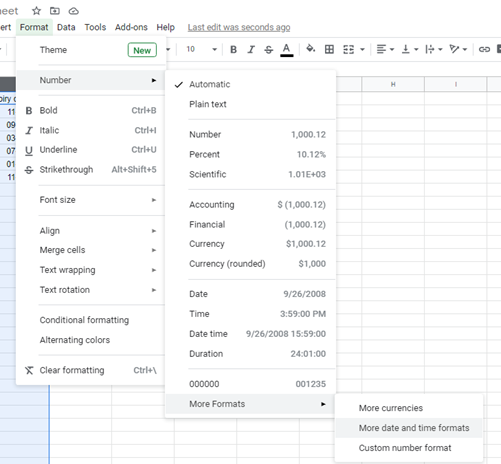Toggle bold in the toolbar
The height and width of the screenshot is (464, 501).
tap(233, 50)
